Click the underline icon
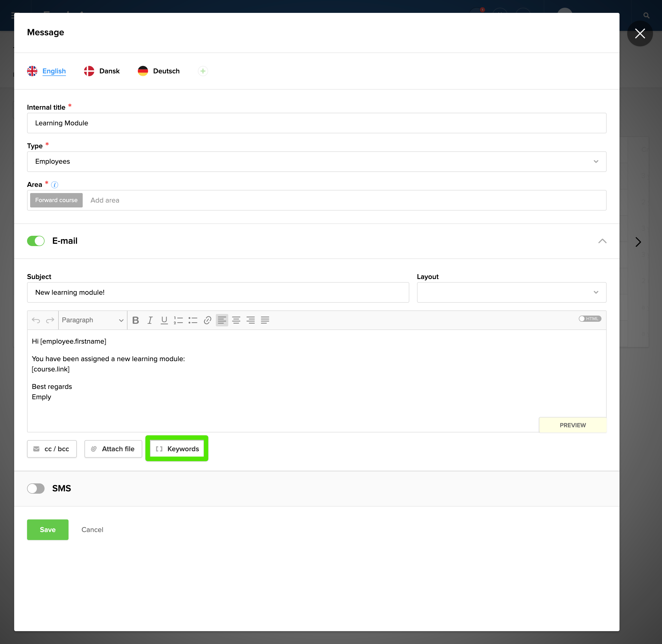Image resolution: width=662 pixels, height=644 pixels. (x=164, y=320)
